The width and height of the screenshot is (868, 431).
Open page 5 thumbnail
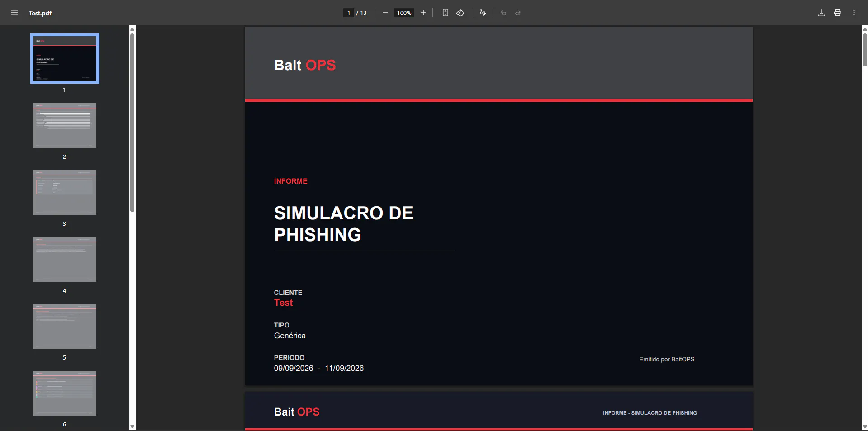[65, 326]
